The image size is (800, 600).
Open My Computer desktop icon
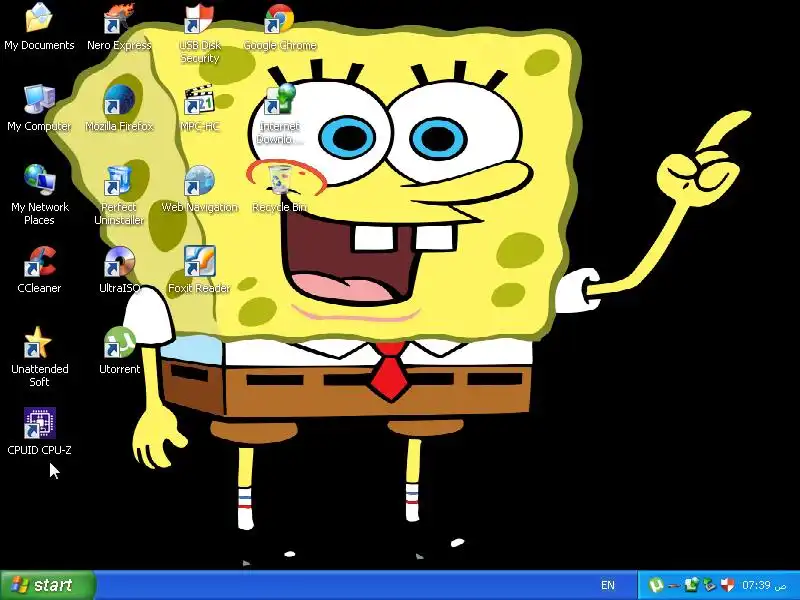coord(39,108)
